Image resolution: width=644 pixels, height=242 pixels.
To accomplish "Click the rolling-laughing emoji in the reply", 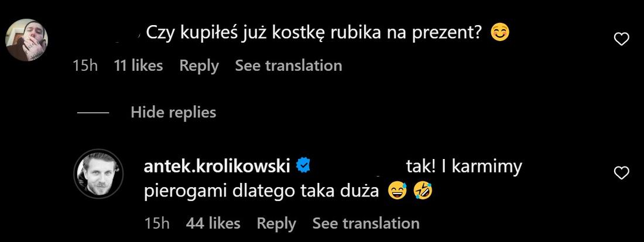I will click(x=423, y=191).
